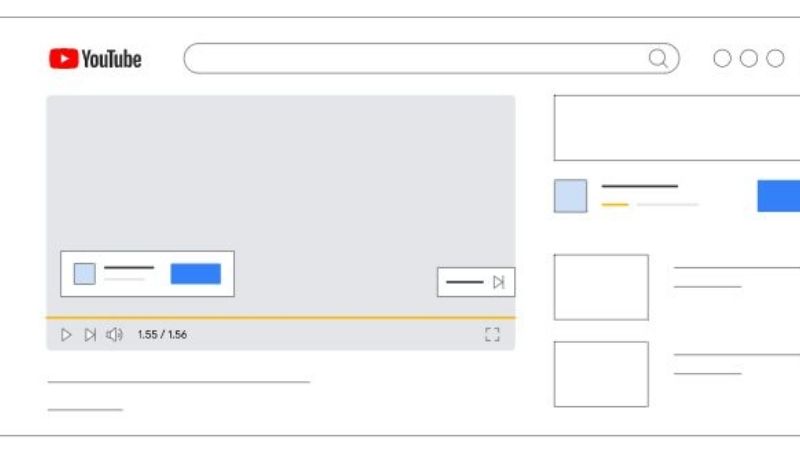Click the middle circle icon in header
Viewport: 800px width, 450px height.
[748, 58]
